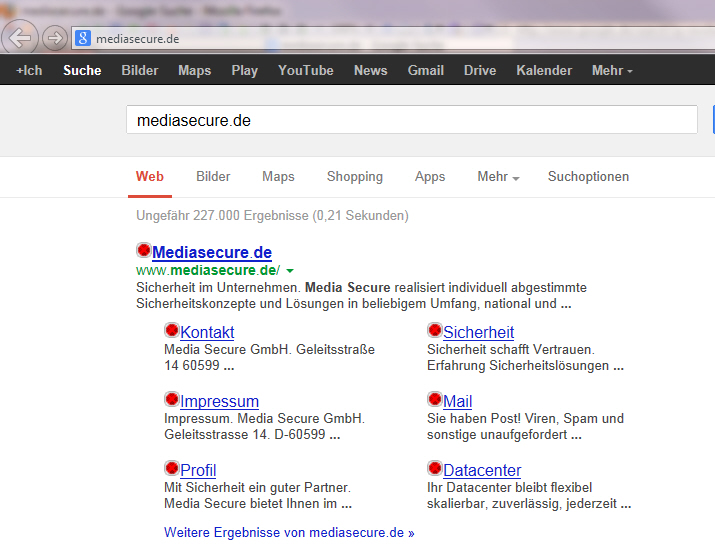Click text 'Impressum. Media Secure GmbH.'
The height and width of the screenshot is (552, 715).
click(x=264, y=418)
